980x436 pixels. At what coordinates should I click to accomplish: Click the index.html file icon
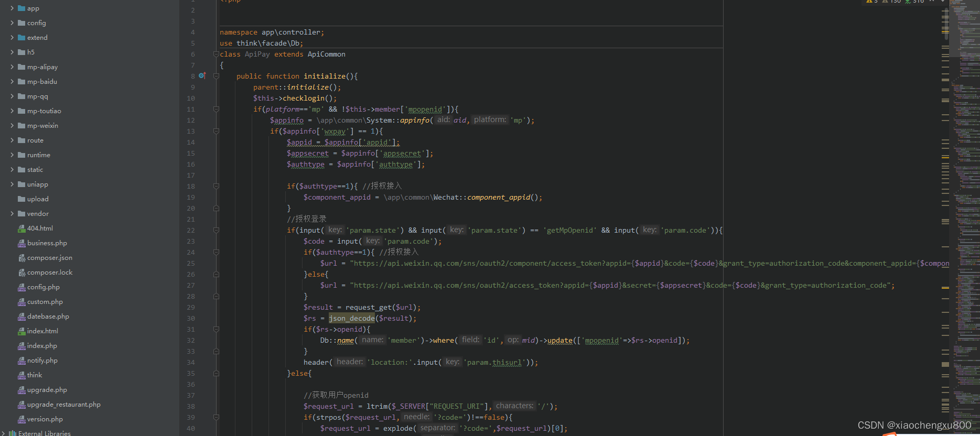(21, 331)
